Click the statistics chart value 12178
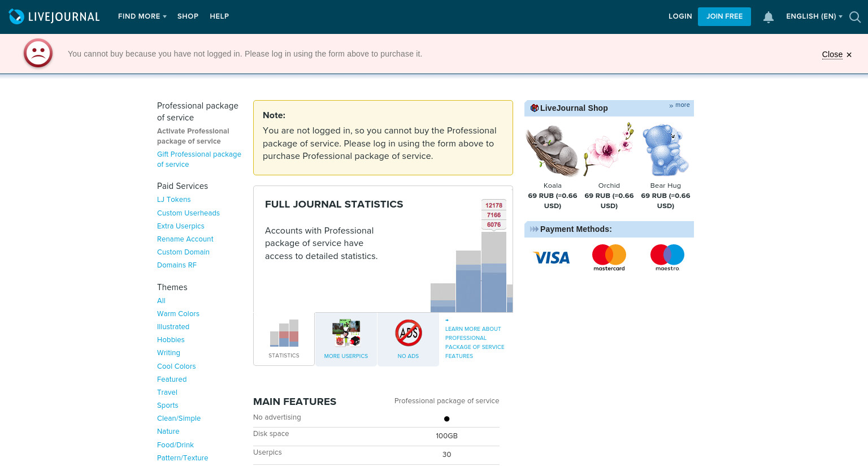The image size is (868, 466). click(x=494, y=205)
